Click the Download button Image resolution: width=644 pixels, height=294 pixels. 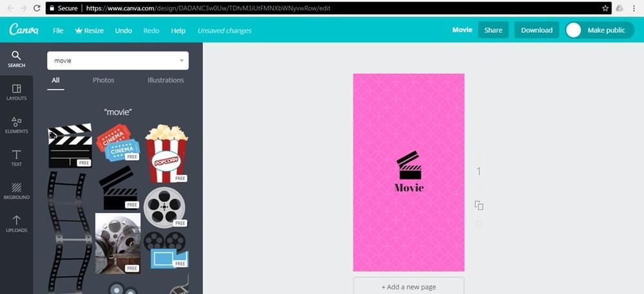(x=536, y=30)
